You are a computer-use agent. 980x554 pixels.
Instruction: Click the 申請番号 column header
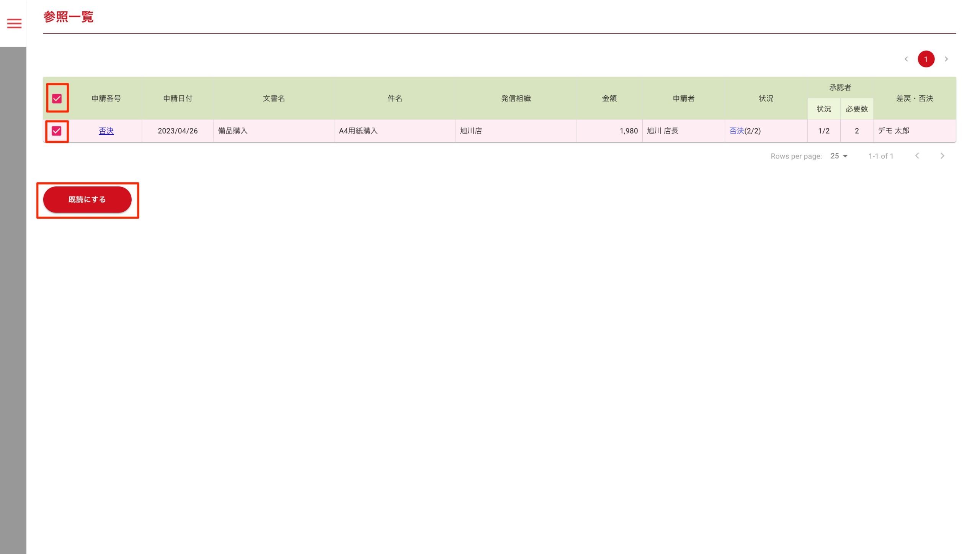(106, 98)
